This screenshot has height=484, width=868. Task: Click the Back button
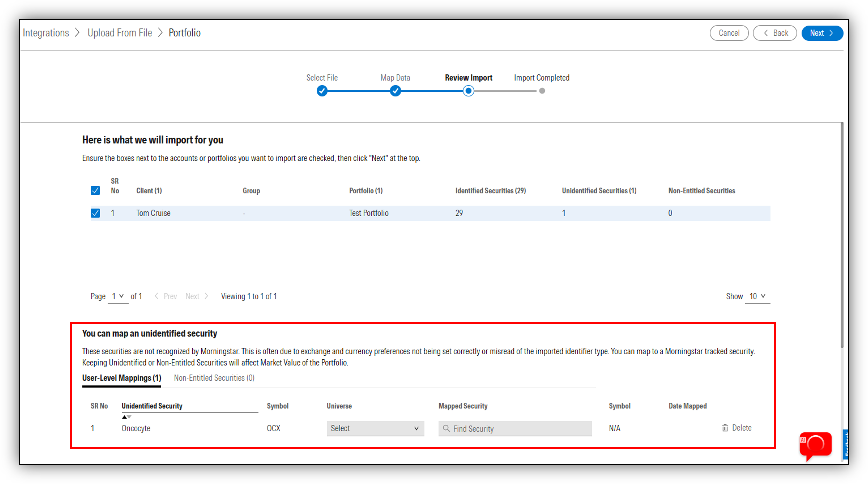(x=775, y=33)
